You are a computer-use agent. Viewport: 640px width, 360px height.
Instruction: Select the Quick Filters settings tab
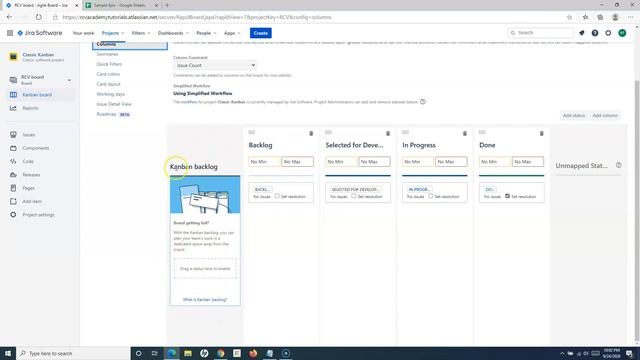109,64
